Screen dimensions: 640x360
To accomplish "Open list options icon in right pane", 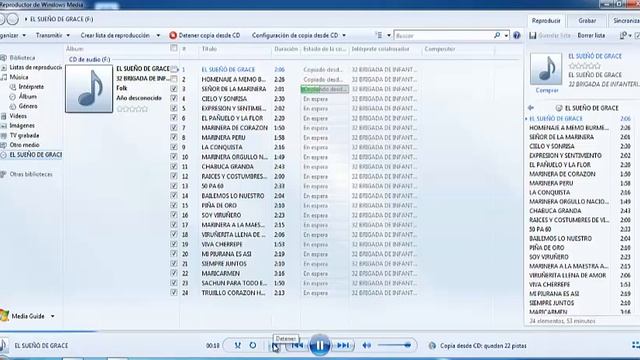I will (624, 36).
